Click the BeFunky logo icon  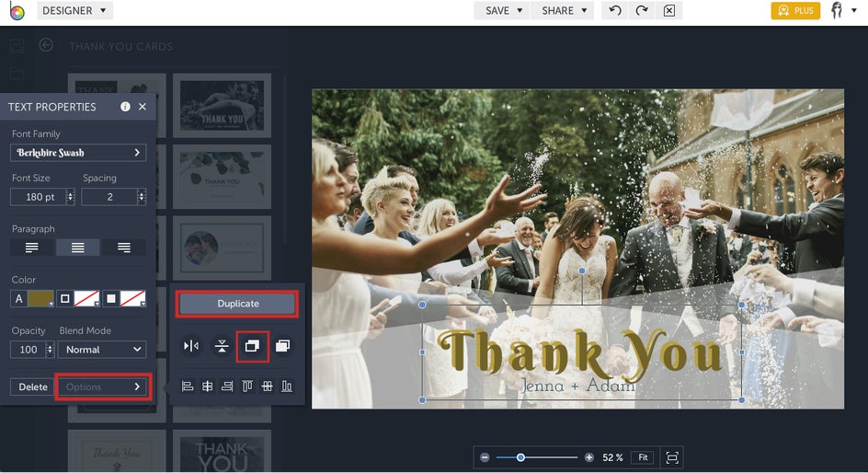[x=17, y=11]
